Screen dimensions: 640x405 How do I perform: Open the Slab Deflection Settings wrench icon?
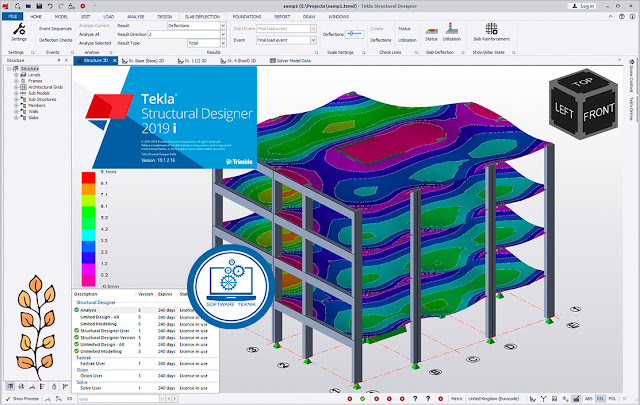pyautogui.click(x=19, y=30)
